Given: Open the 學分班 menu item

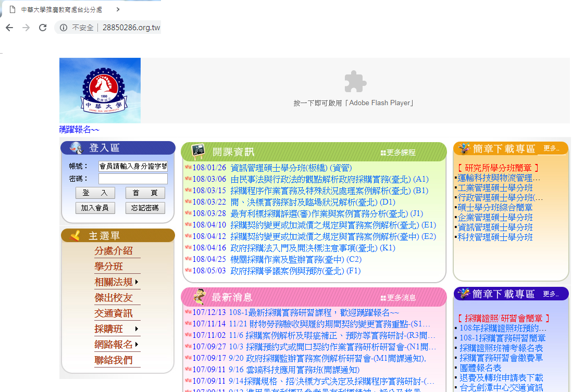Looking at the screenshot, I should [x=109, y=267].
